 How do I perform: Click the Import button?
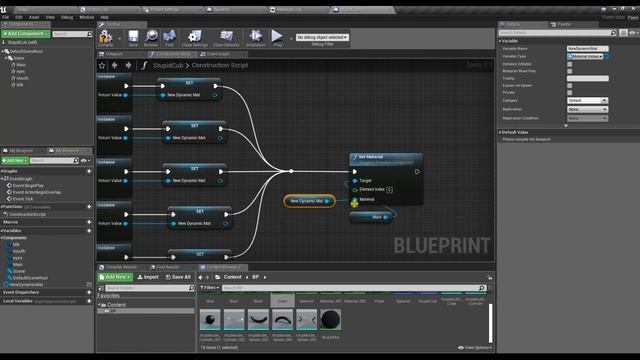click(x=148, y=277)
